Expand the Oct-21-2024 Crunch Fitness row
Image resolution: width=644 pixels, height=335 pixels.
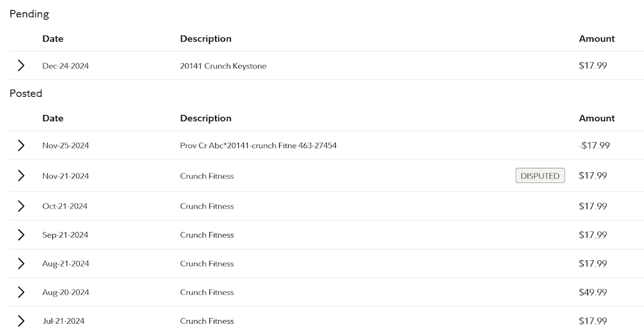[x=21, y=206]
